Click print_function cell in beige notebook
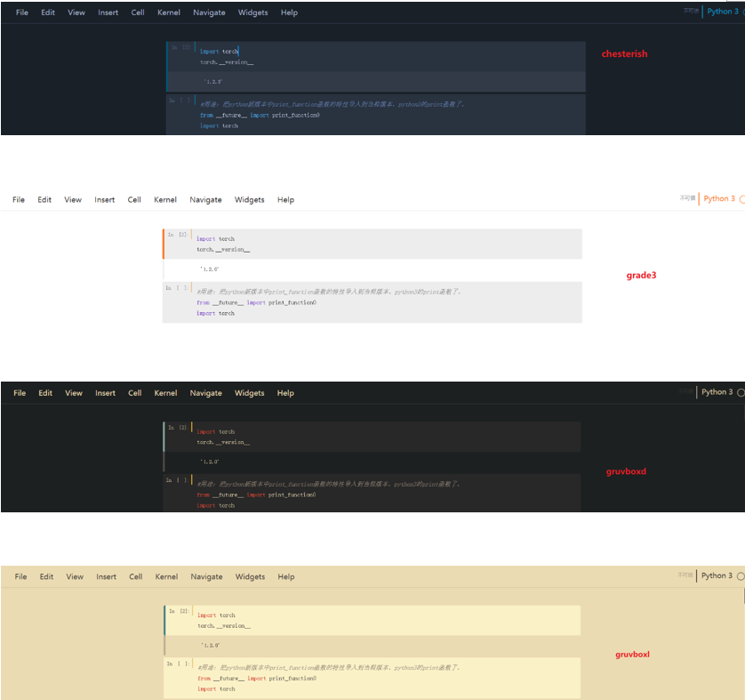The height and width of the screenshot is (700, 745). 372,678
